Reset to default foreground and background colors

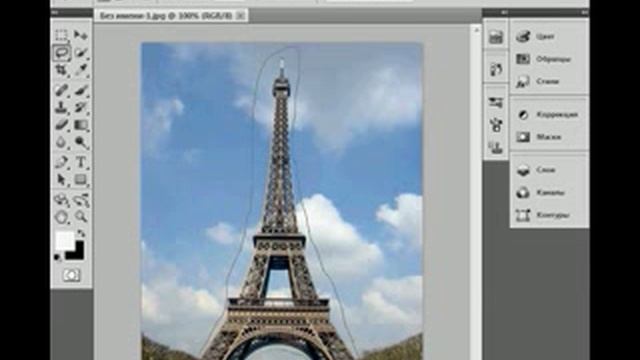(58, 257)
